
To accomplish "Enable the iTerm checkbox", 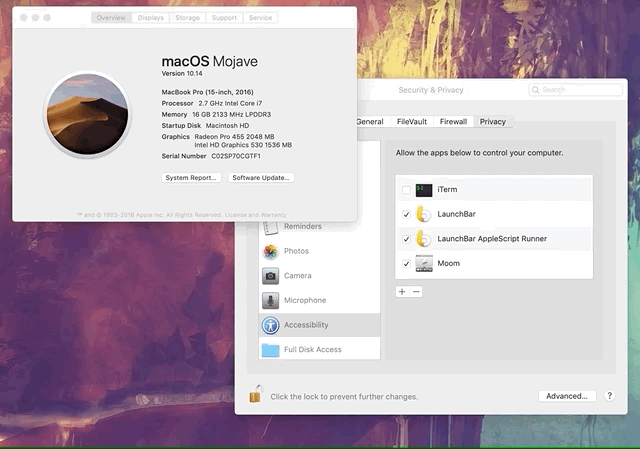I will coord(406,190).
